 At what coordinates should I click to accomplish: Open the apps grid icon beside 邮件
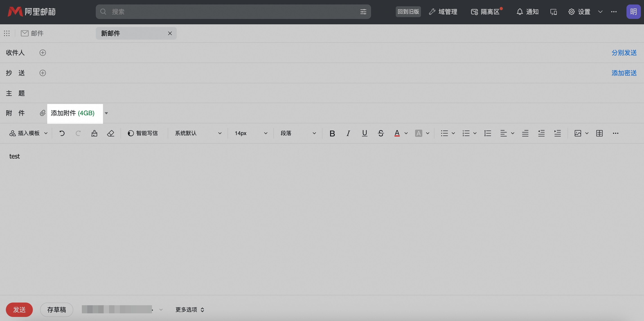pyautogui.click(x=7, y=33)
